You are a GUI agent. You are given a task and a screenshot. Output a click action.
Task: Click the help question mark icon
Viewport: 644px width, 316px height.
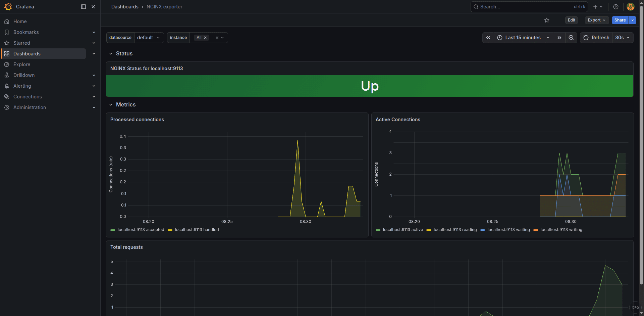tap(616, 7)
